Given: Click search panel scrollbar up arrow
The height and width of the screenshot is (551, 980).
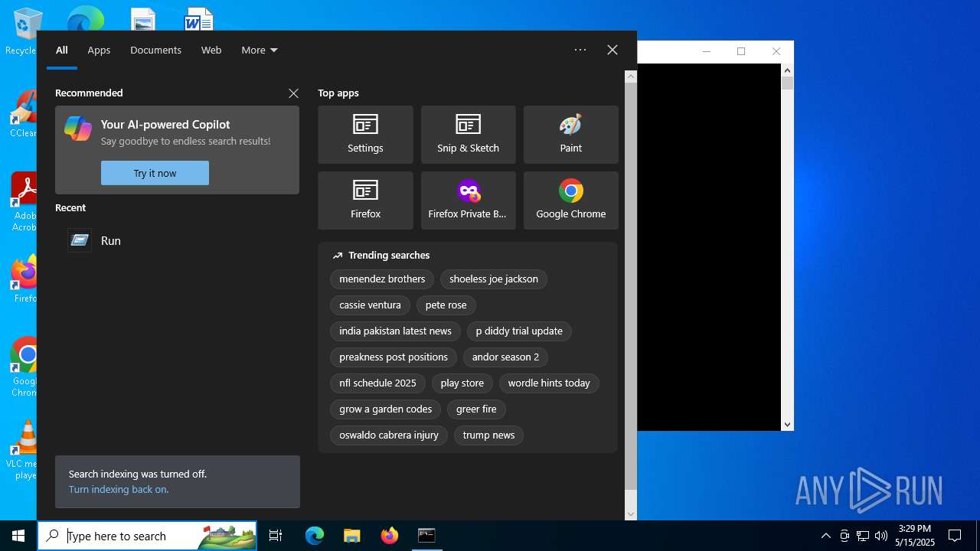Looking at the screenshot, I should click(x=631, y=77).
